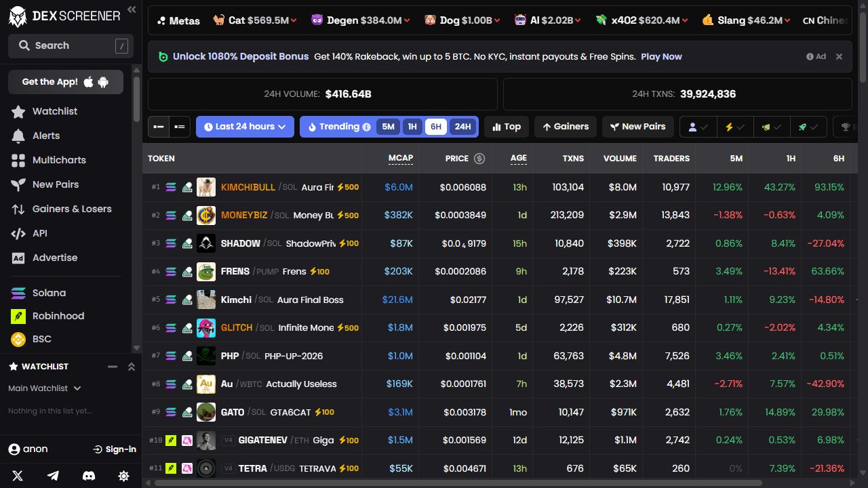868x488 pixels.
Task: Select the BSC chain icon
Action: [x=19, y=340]
